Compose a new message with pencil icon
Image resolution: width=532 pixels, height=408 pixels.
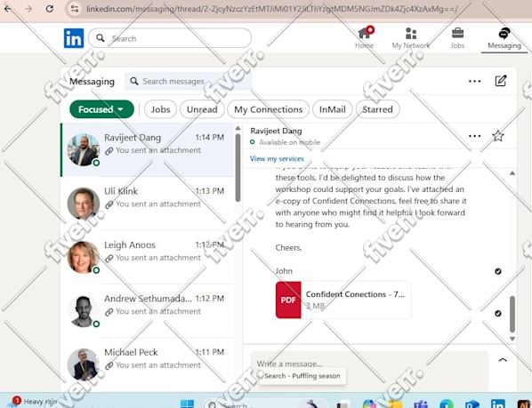click(x=501, y=81)
